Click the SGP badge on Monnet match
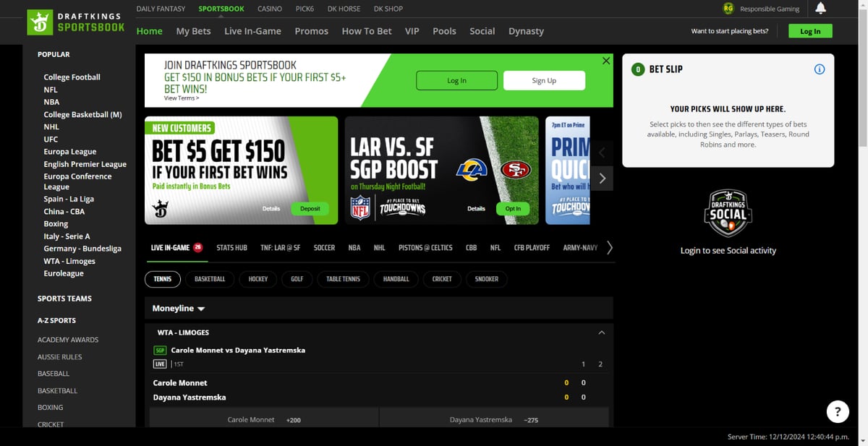Viewport: 868px width, 446px height. [x=161, y=351]
